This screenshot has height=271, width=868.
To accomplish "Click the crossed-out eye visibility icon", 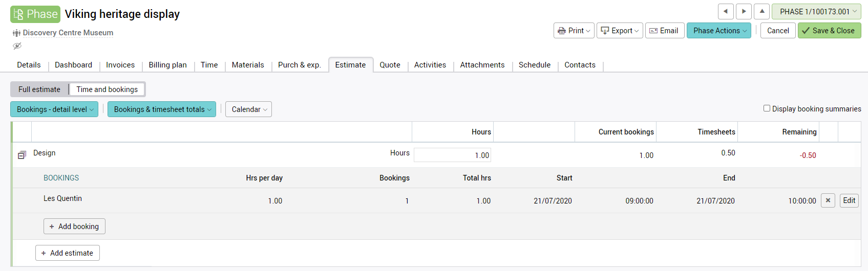I will (x=17, y=46).
